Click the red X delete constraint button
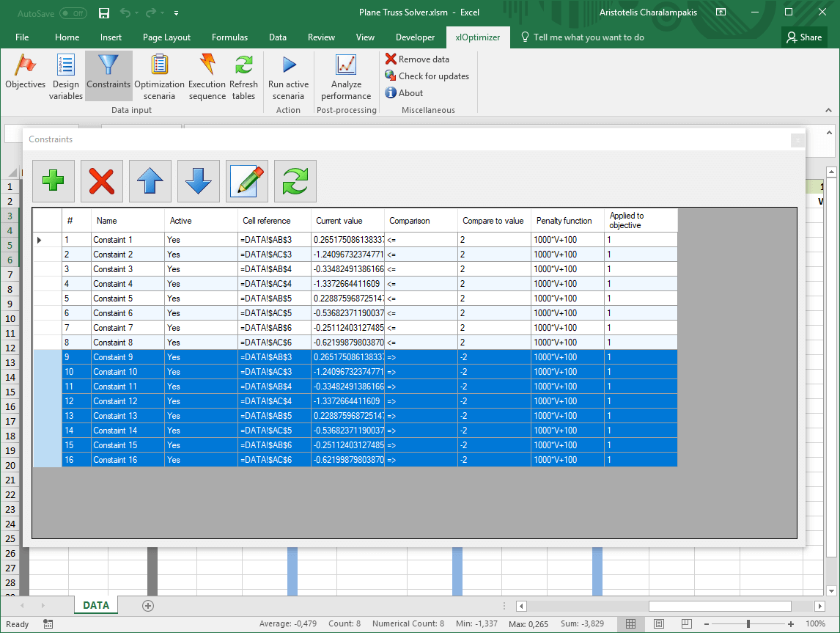840x633 pixels. point(101,181)
